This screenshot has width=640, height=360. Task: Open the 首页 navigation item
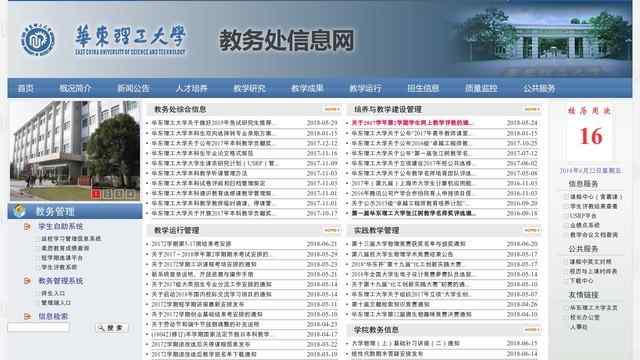coord(26,88)
